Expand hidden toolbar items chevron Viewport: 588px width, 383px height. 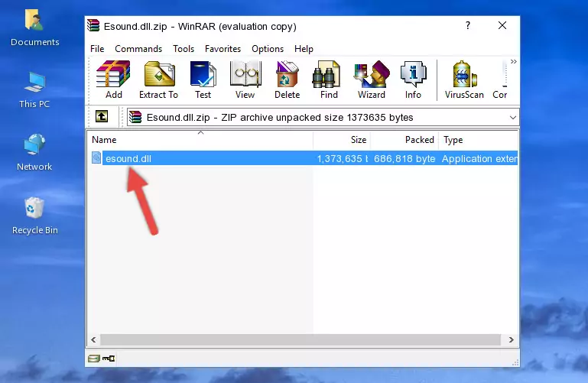pyautogui.click(x=513, y=61)
